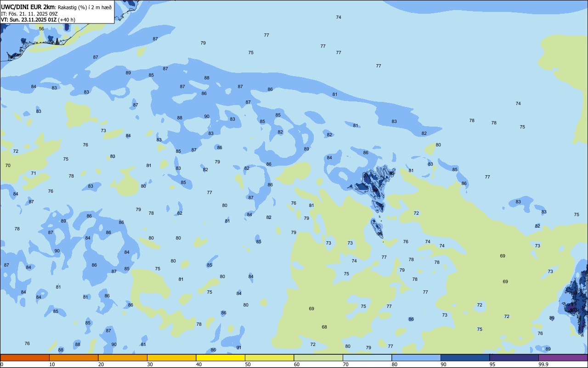Click the 70–80 pale blue legend band
The height and width of the screenshot is (368, 588).
[x=367, y=357]
